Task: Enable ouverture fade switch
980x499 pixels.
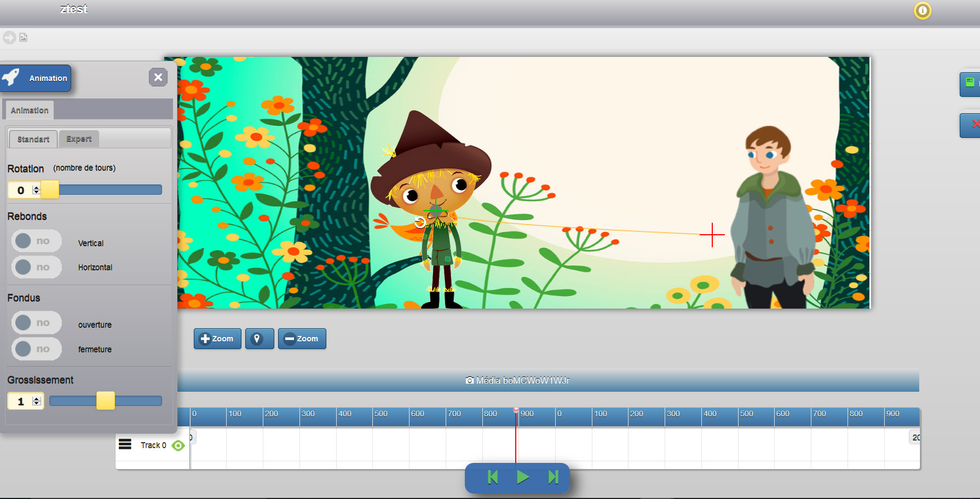Action: (37, 323)
